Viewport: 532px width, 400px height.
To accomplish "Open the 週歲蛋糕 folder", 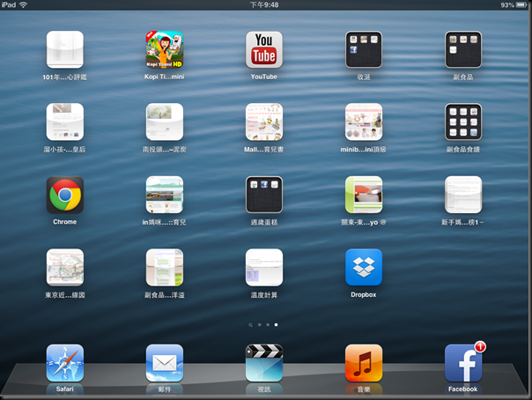I will pyautogui.click(x=264, y=195).
